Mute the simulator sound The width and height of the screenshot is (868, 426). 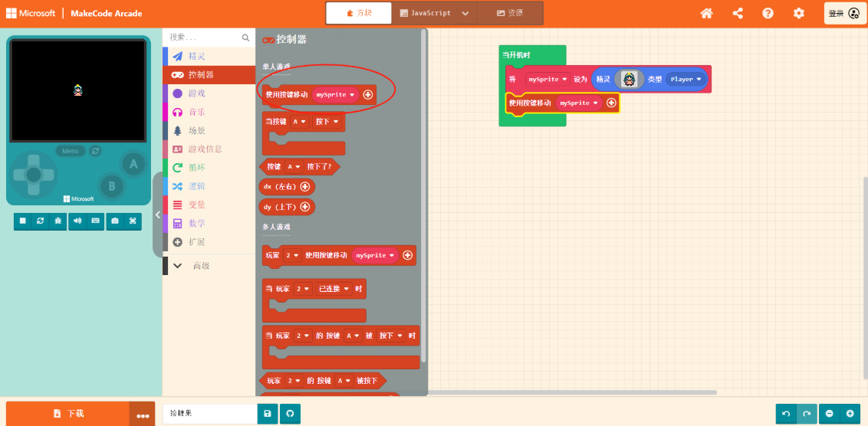77,221
